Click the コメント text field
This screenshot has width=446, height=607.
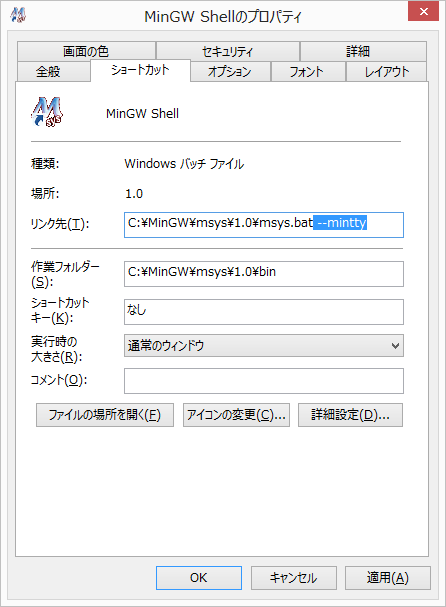pos(264,381)
